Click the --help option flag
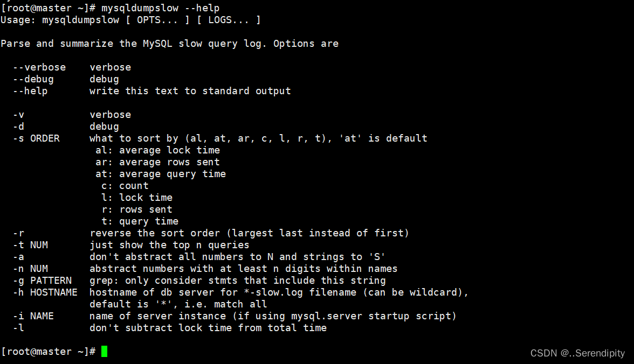This screenshot has height=364, width=634. click(x=30, y=92)
